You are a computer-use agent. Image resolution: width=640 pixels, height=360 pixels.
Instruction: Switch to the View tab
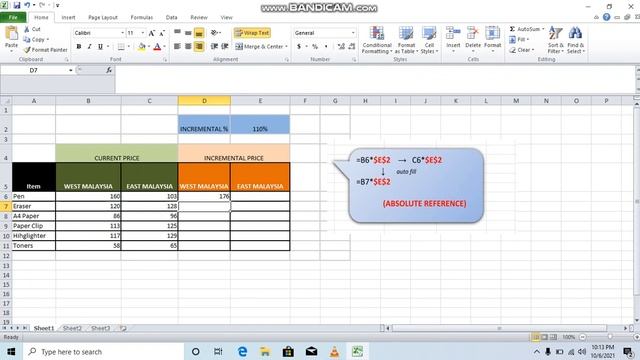(226, 18)
